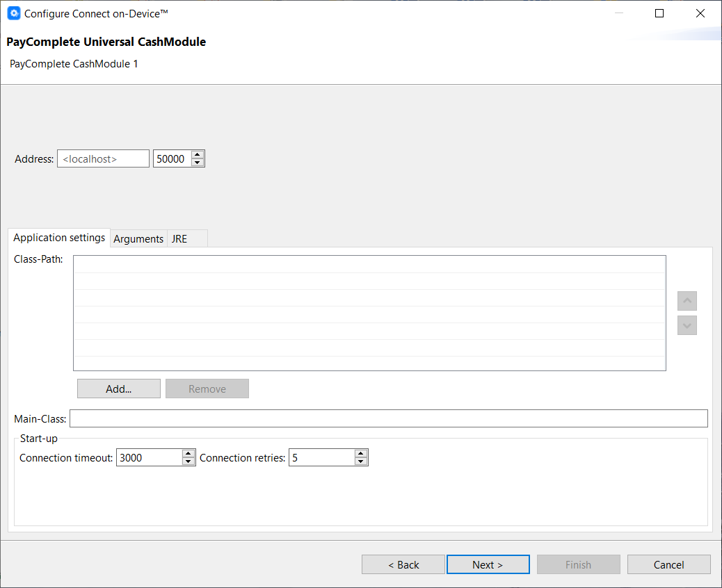Viewport: 722px width, 588px height.
Task: Proceed by clicking Next
Action: pos(488,564)
